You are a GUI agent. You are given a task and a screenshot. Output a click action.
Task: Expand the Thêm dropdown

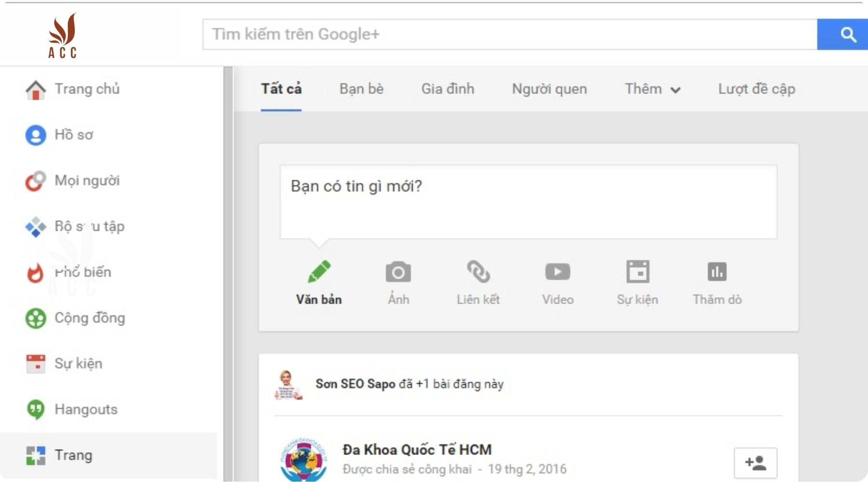pyautogui.click(x=653, y=89)
